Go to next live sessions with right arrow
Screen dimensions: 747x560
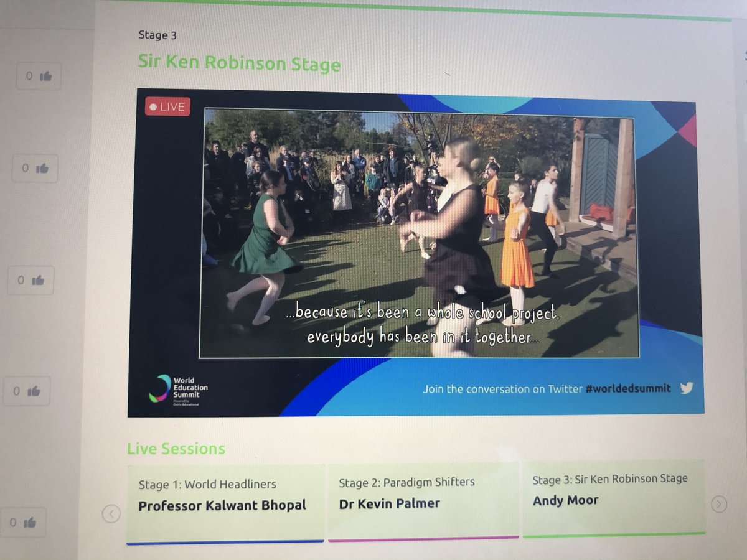click(x=718, y=503)
